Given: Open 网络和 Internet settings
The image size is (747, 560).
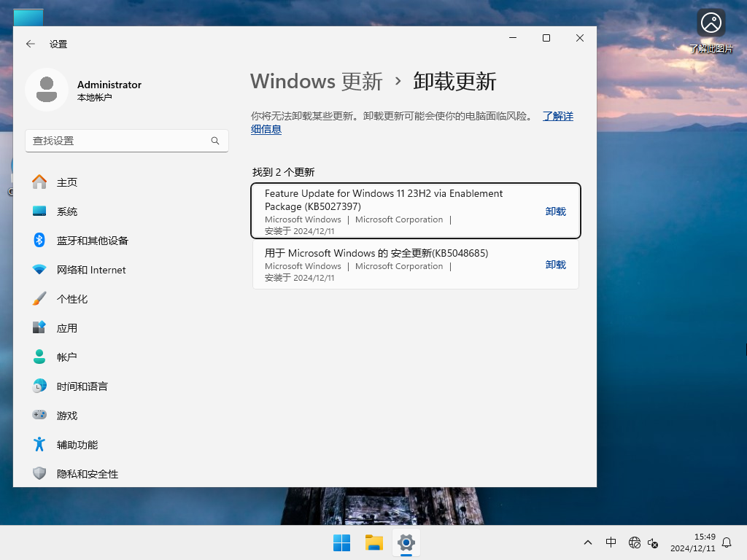Looking at the screenshot, I should tap(90, 269).
